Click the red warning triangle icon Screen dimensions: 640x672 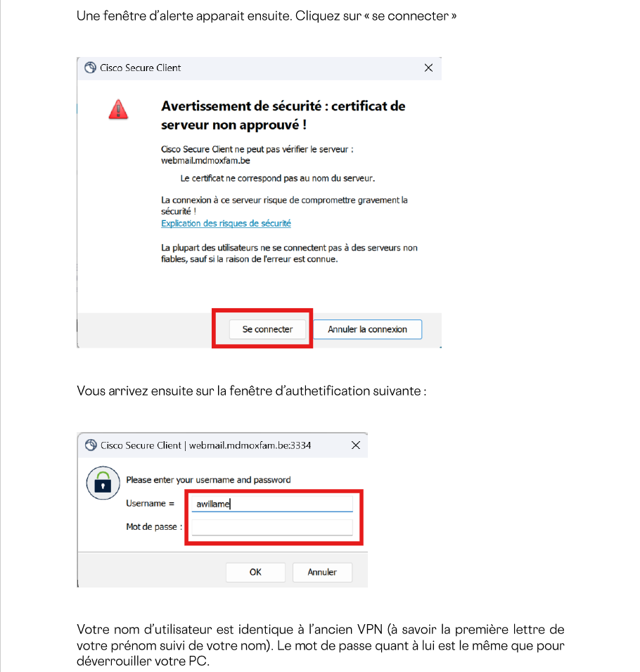[x=118, y=109]
